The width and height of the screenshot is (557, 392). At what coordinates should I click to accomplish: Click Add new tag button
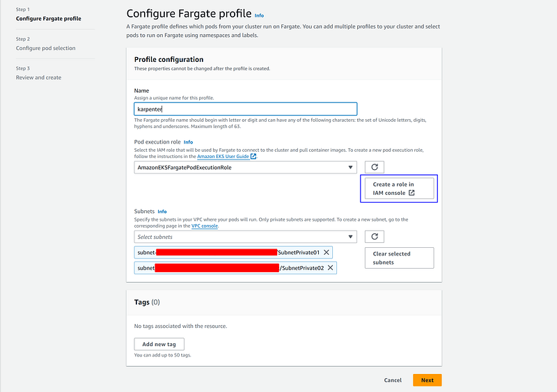coord(159,344)
